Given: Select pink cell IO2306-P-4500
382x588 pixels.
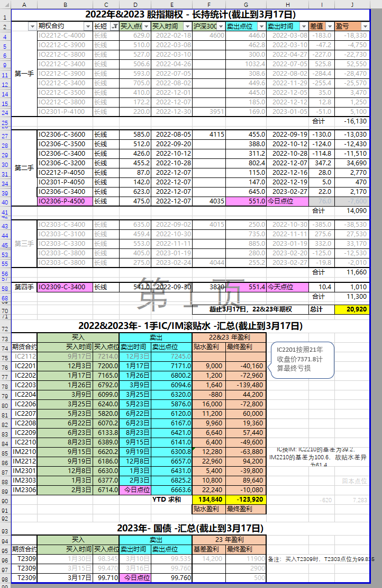Looking at the screenshot, I should [65, 201].
